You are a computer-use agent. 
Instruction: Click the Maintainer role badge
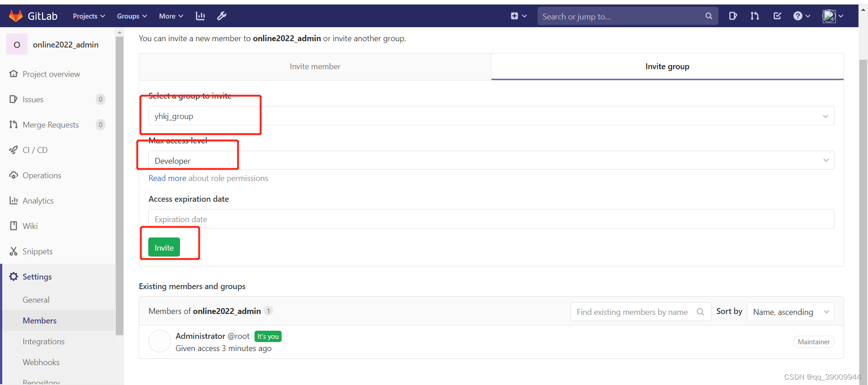point(814,342)
